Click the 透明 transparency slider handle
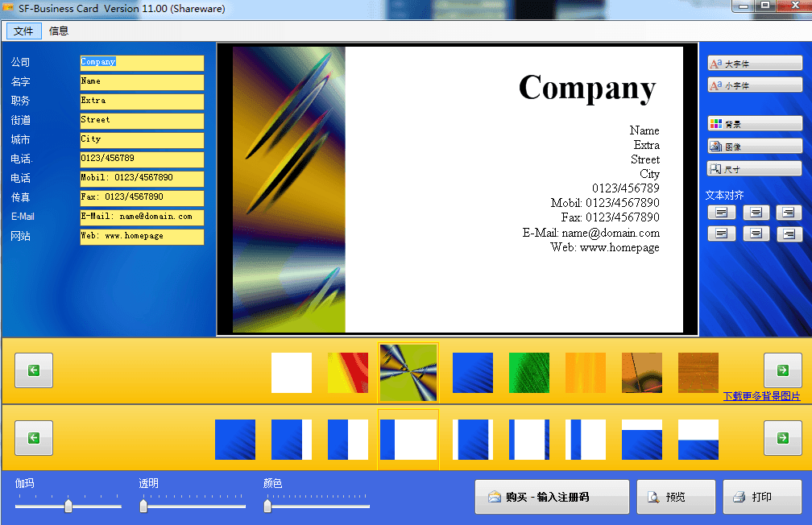 coord(143,506)
